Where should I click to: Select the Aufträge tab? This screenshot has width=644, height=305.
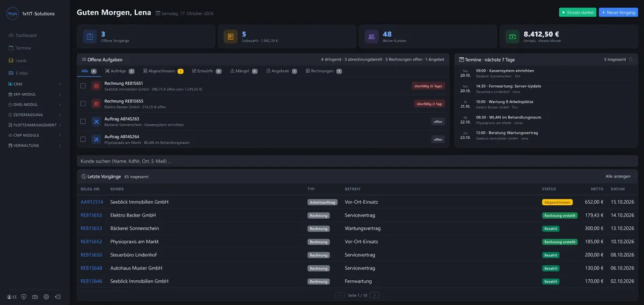point(120,71)
